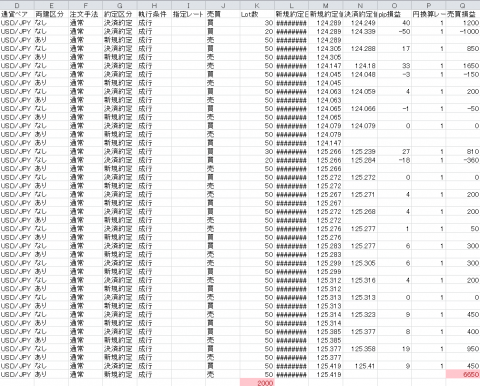
Task: Select the loss cell showing -150
Action: point(463,74)
